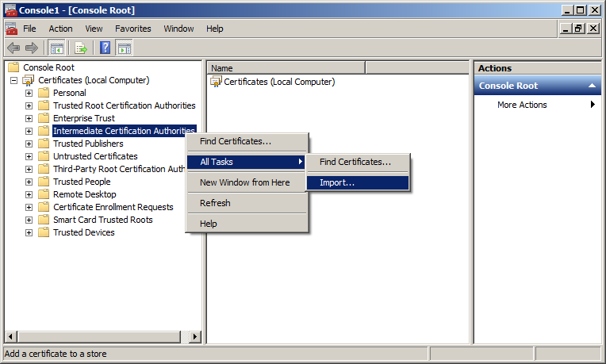This screenshot has height=364, width=606.
Task: Click the Certificates (Local Computer) icon in Name list
Action: click(x=217, y=82)
